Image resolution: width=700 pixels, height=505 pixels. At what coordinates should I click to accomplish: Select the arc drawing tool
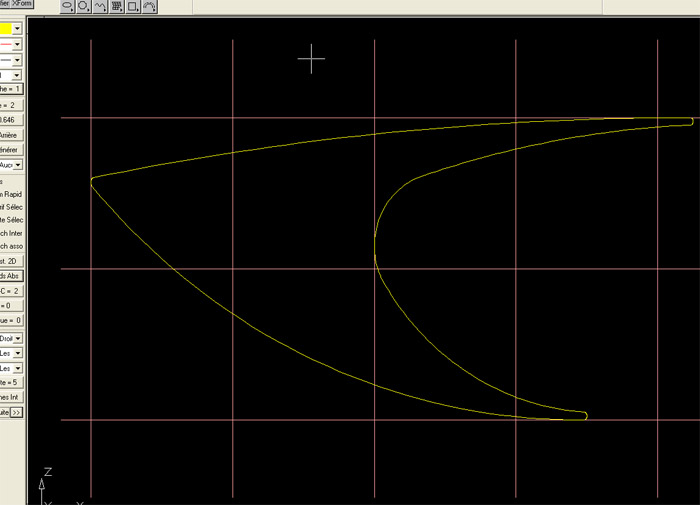pyautogui.click(x=150, y=6)
